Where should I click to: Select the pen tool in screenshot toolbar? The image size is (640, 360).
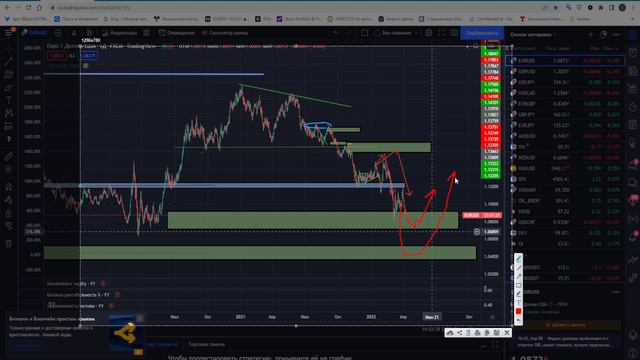tap(518, 260)
